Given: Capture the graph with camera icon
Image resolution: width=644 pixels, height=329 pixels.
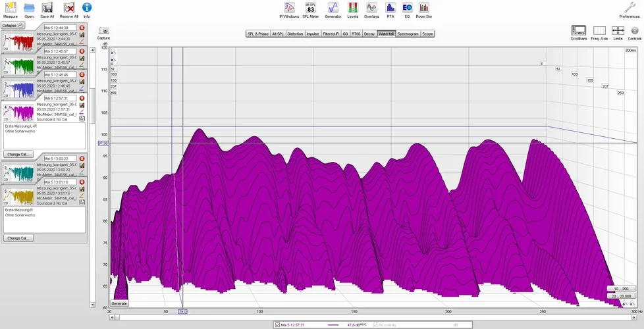Looking at the screenshot, I should tap(103, 31).
